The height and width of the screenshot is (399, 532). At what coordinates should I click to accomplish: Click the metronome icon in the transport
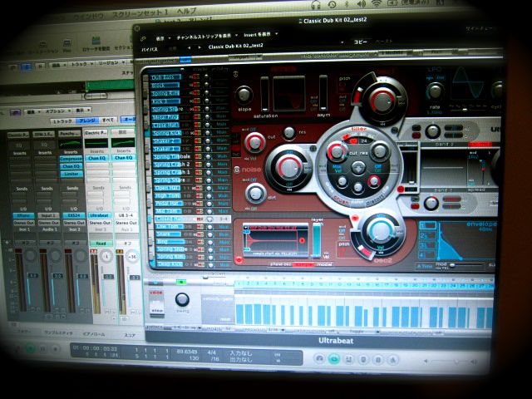(x=392, y=360)
